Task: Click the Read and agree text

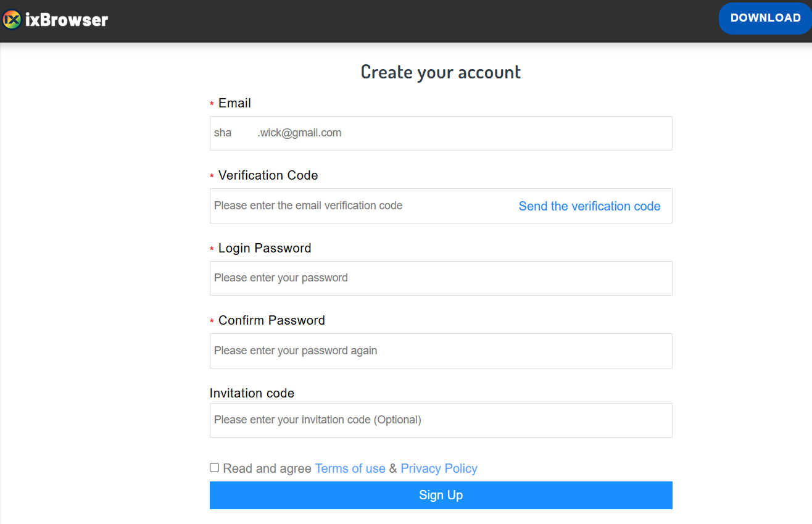Action: pyautogui.click(x=267, y=468)
